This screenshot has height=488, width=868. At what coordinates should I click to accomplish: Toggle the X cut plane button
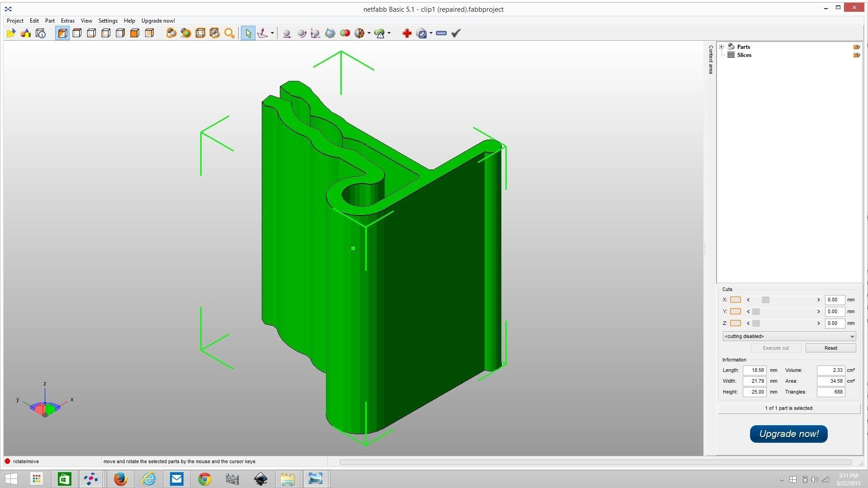736,300
